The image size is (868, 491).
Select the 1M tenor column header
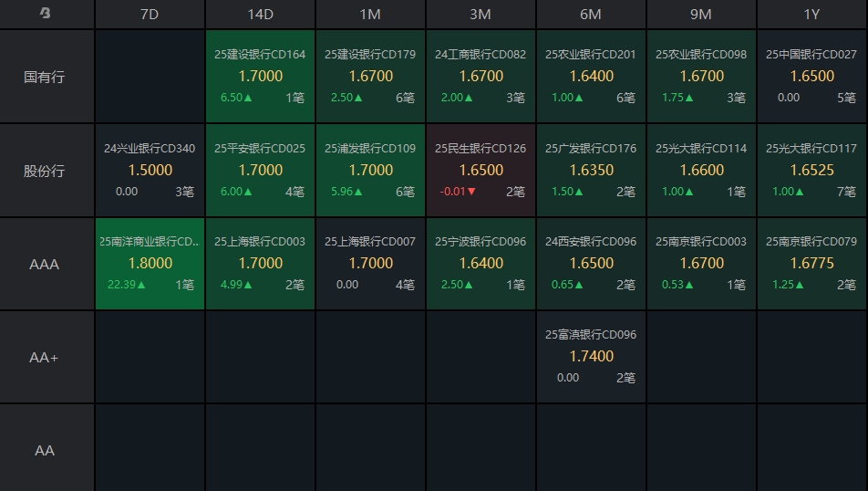370,15
